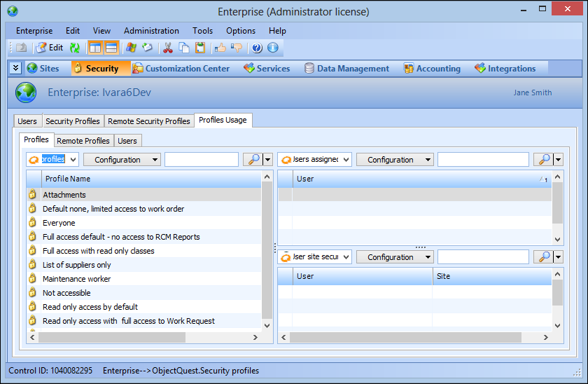The image size is (588, 384).
Task: Select the Maintenance worker profile row
Action: (76, 279)
